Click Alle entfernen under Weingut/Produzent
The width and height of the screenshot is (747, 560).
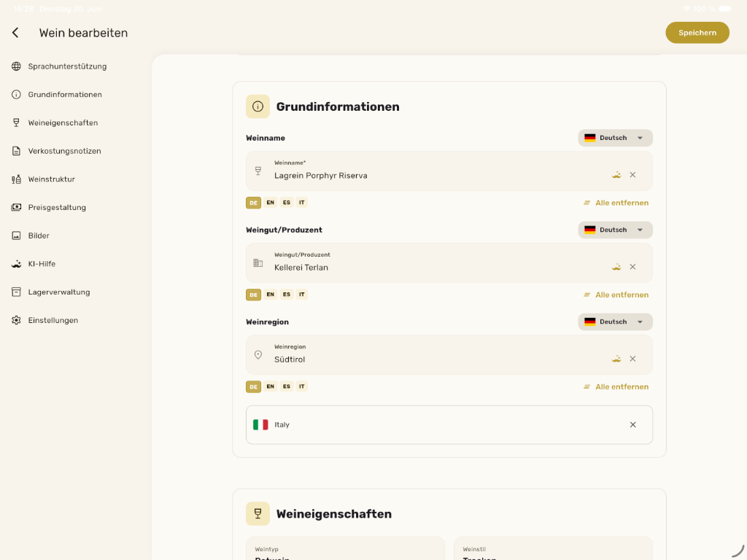tap(616, 295)
